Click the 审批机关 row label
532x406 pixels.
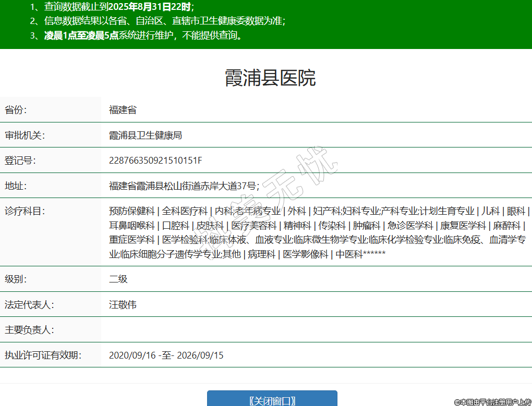coord(25,136)
